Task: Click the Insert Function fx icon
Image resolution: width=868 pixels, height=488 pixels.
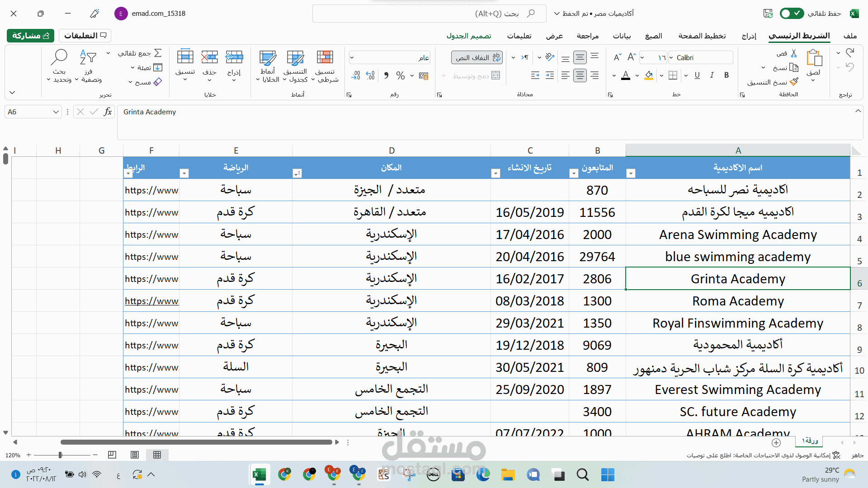Action: (x=108, y=112)
